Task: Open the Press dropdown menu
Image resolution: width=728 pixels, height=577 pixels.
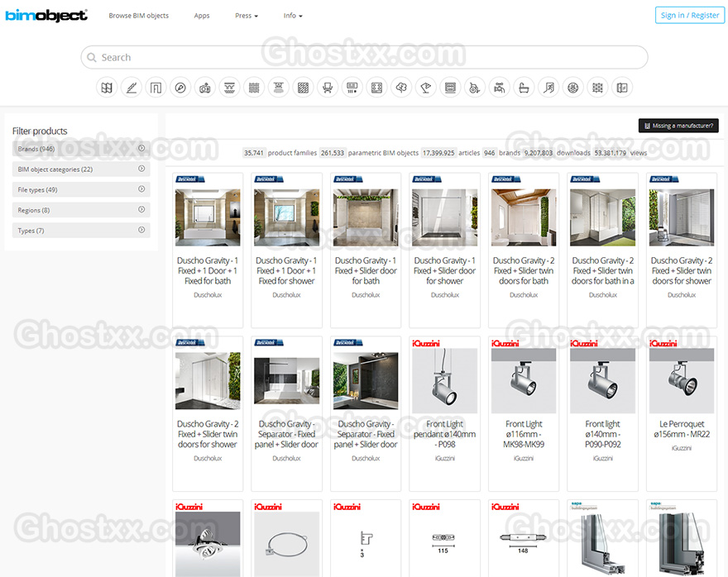Action: 246,16
